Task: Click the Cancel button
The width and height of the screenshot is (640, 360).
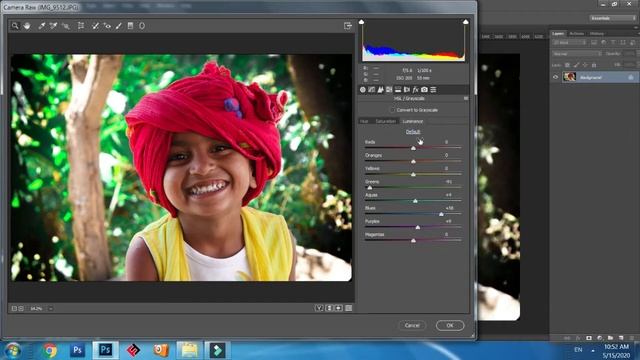Action: (x=412, y=325)
